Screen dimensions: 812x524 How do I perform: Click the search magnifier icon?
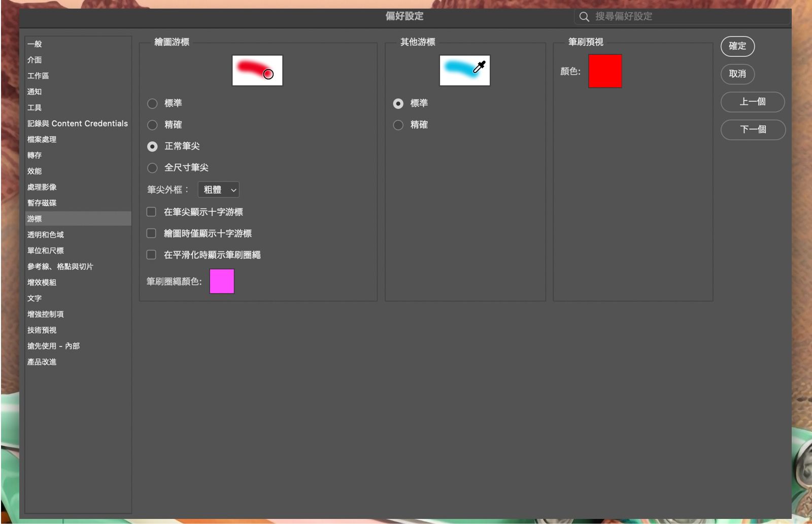584,17
